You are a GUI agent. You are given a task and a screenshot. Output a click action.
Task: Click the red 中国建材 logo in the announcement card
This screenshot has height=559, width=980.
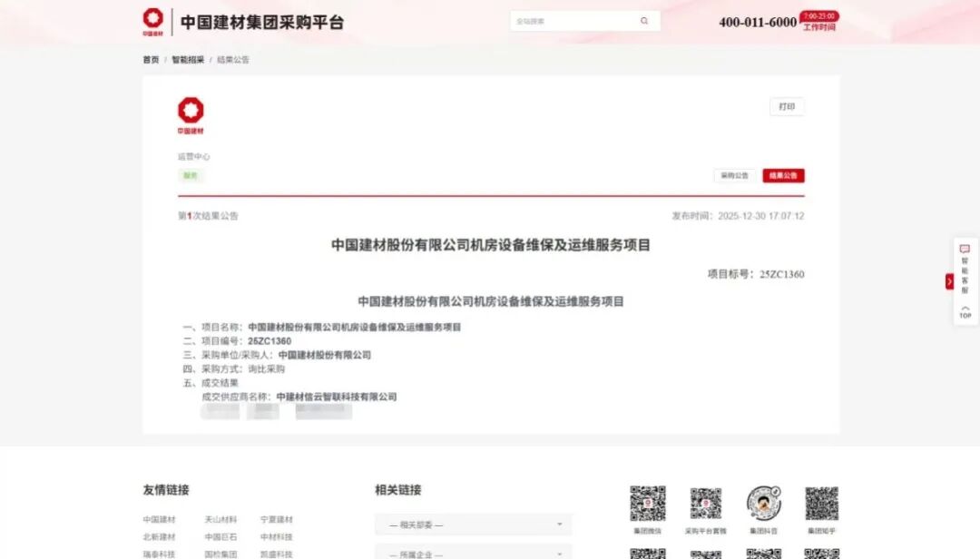coord(191,112)
